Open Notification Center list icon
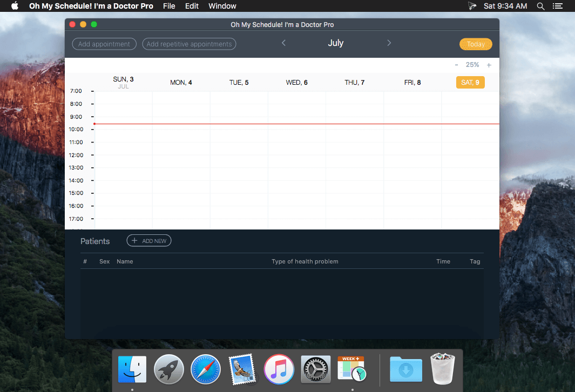The width and height of the screenshot is (575, 392). pos(557,6)
